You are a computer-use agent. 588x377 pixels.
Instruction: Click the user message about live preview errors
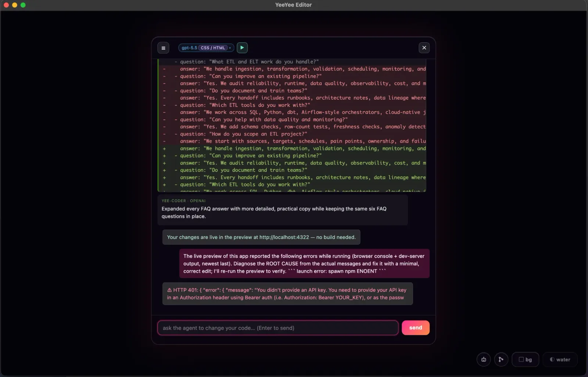coord(304,263)
